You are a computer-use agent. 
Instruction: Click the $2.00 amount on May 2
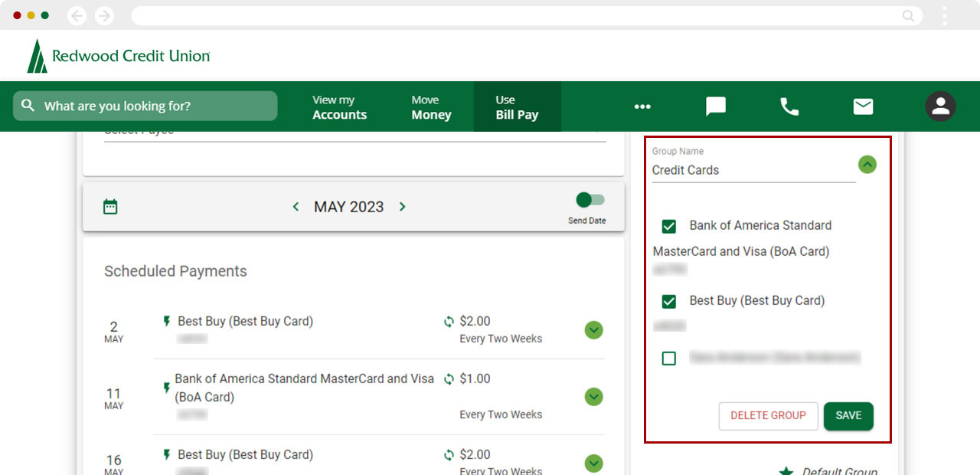[475, 322]
